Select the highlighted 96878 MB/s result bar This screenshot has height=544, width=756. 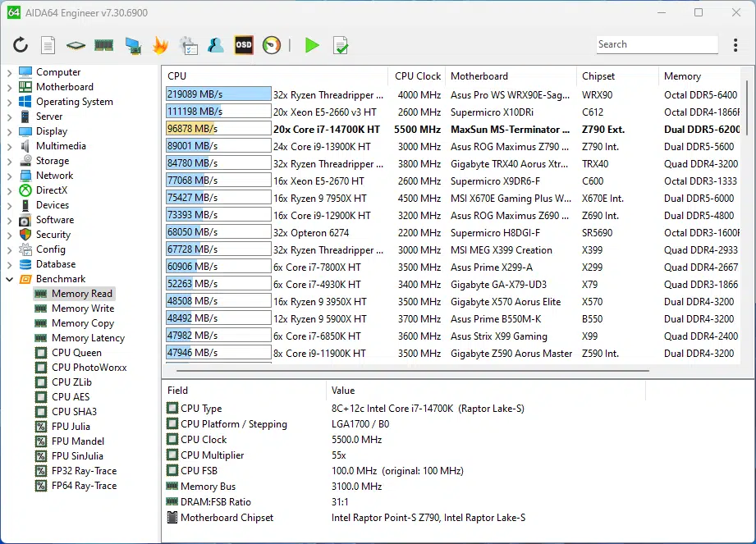point(218,129)
